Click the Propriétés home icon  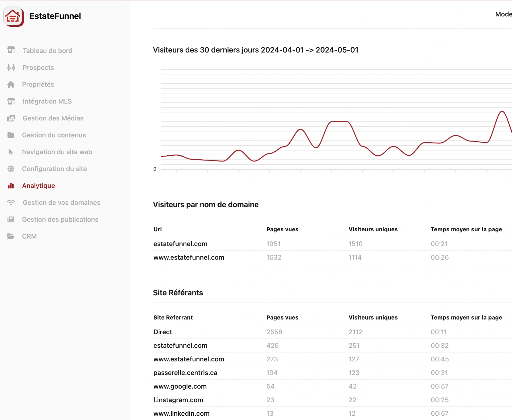coord(11,84)
